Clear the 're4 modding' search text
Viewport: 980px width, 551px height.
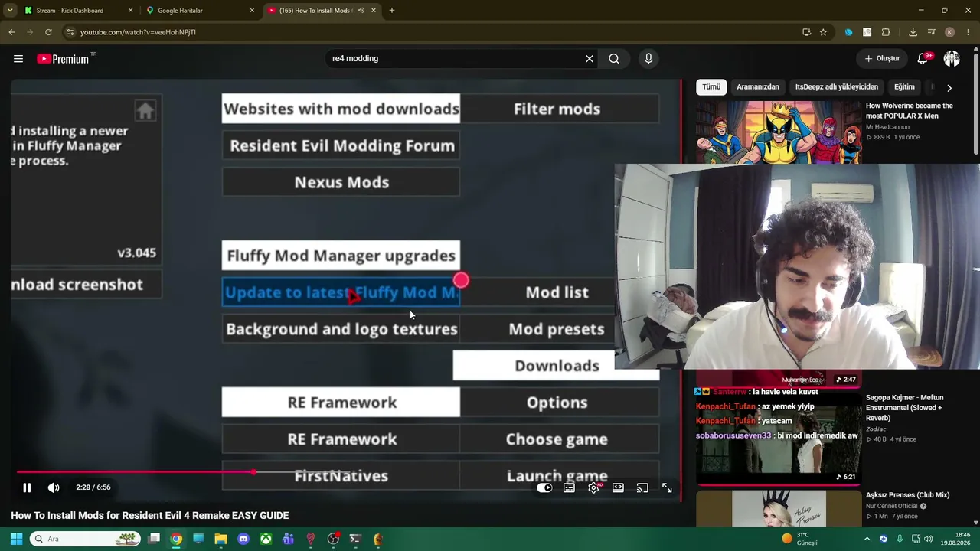click(590, 59)
